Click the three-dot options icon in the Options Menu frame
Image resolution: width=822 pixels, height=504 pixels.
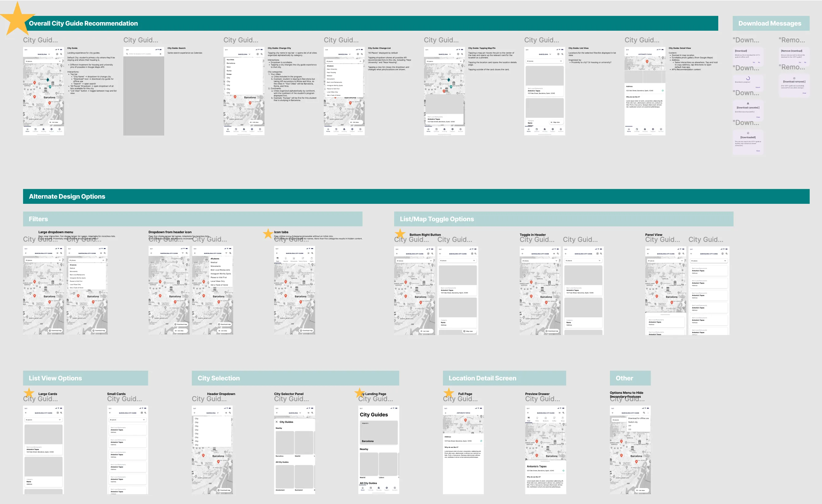point(648,413)
